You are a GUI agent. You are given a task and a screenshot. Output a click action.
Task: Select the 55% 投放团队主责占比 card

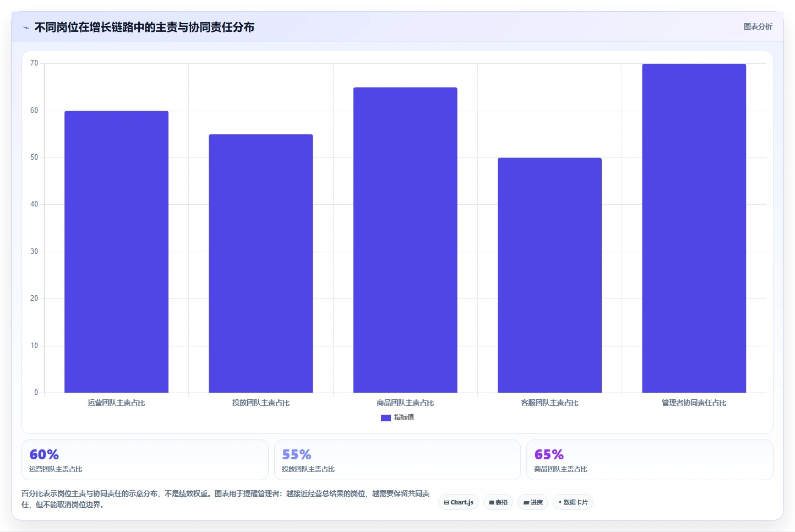tap(397, 460)
